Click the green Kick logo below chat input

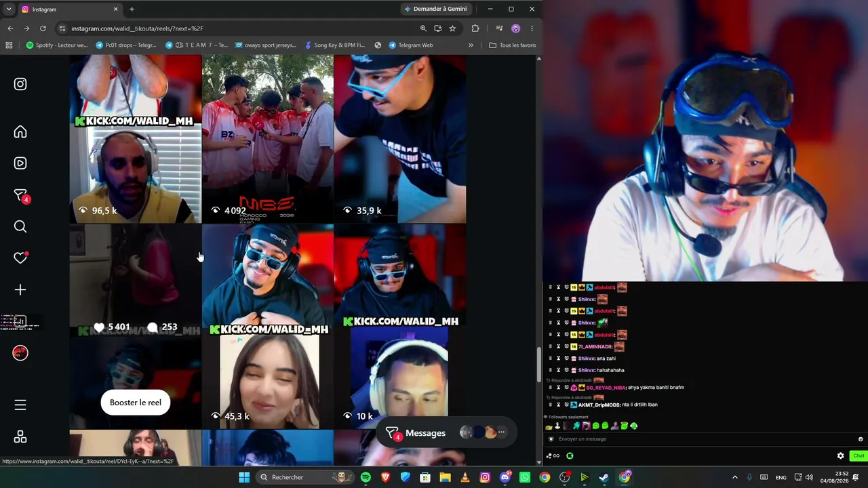570,456
